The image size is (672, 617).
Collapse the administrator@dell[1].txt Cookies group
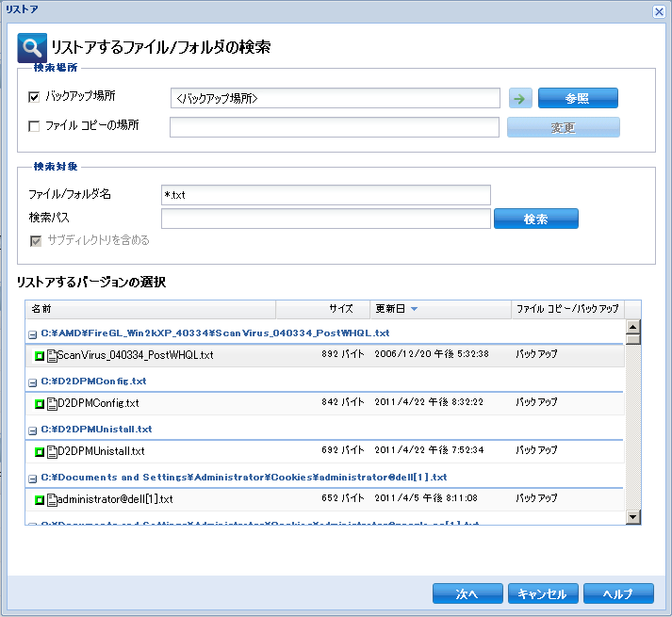(x=33, y=479)
